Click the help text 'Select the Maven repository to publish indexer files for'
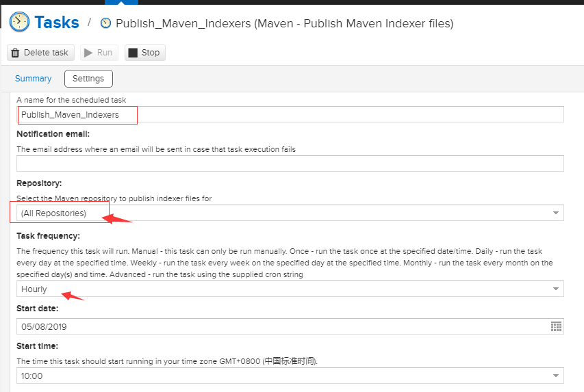Viewport: 584px width, 392px height. 114,198
